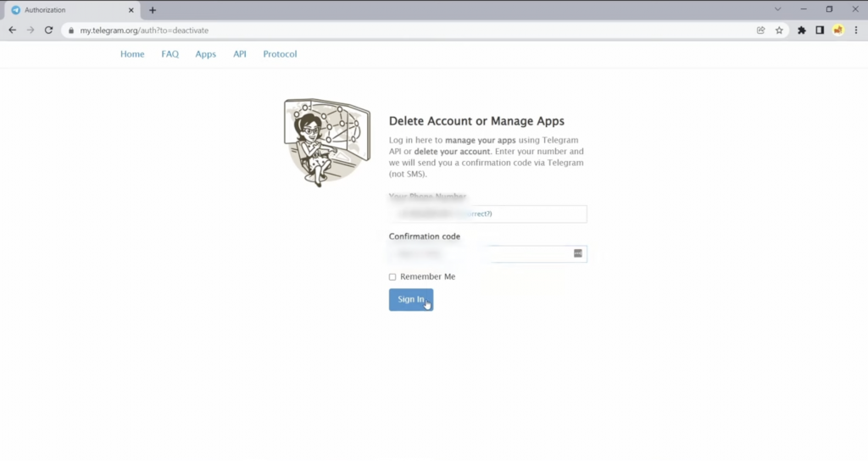The image size is (868, 461).
Task: Click the Sign In button
Action: tap(411, 299)
